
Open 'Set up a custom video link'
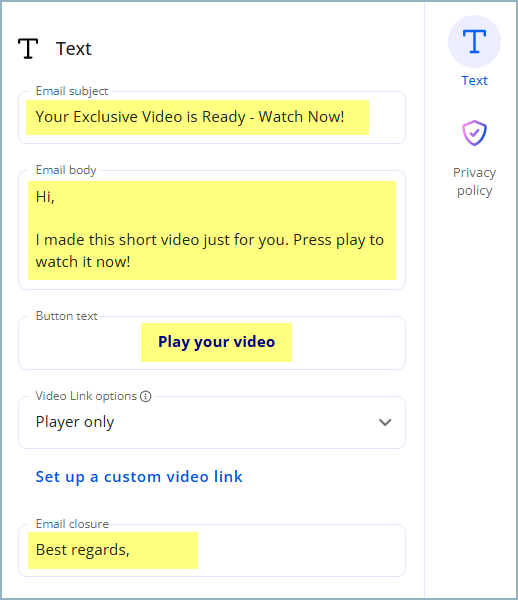pos(139,477)
